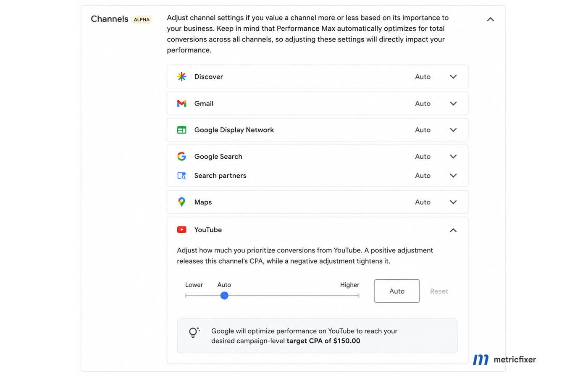
Task: Expand the Gmail channel chevron
Action: 453,104
